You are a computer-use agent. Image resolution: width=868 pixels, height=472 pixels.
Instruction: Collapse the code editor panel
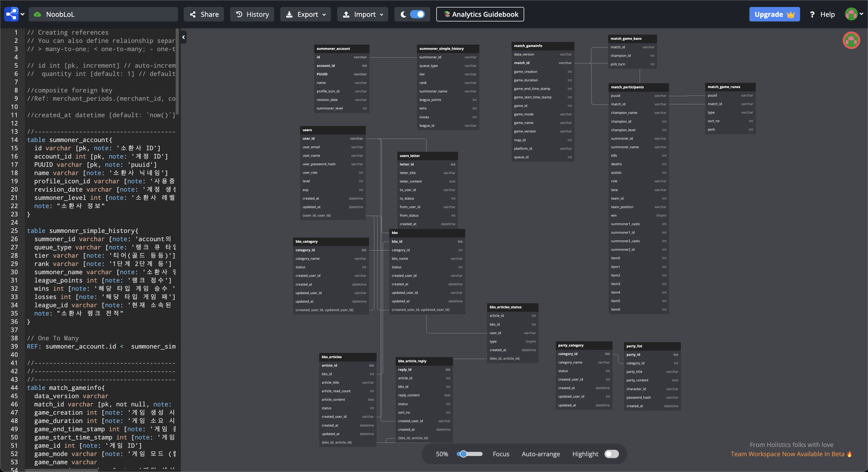184,37
